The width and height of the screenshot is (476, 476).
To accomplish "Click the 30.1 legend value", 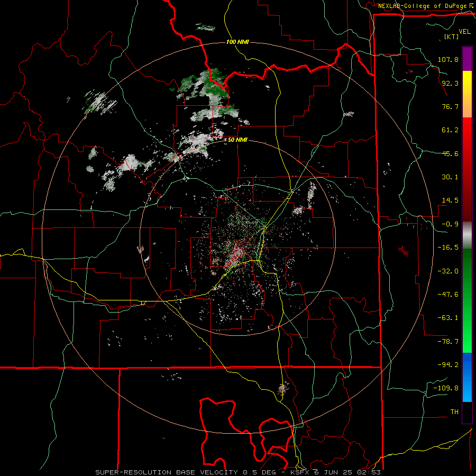I will [x=450, y=177].
